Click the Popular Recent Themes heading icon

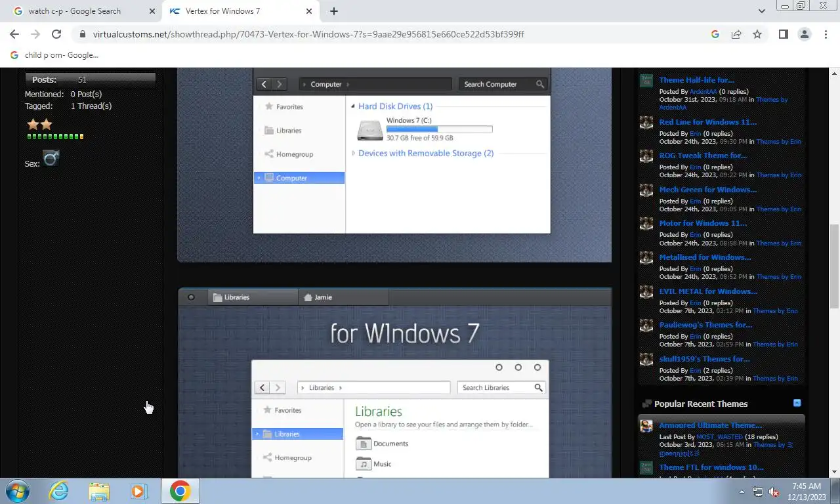[647, 404]
